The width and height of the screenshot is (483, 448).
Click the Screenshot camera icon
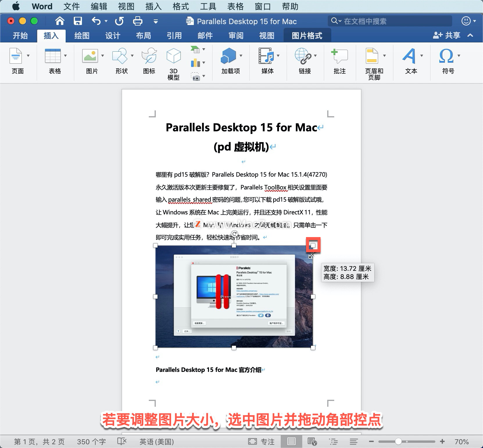(x=195, y=77)
